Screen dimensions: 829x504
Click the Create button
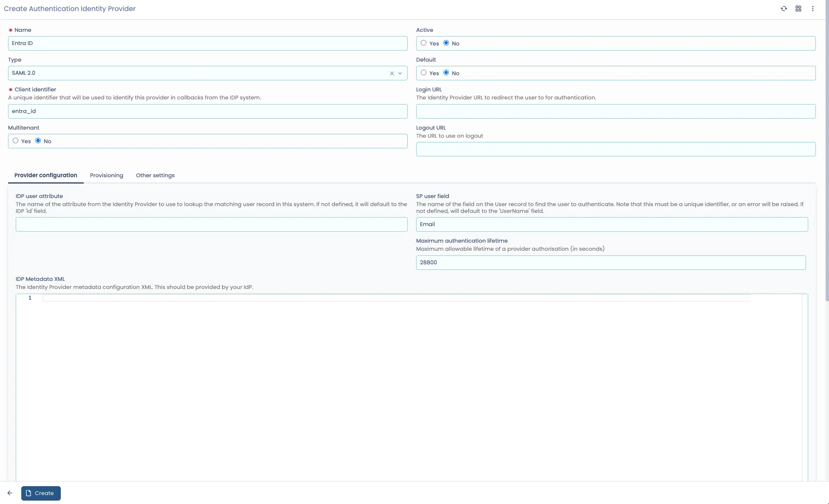point(41,493)
